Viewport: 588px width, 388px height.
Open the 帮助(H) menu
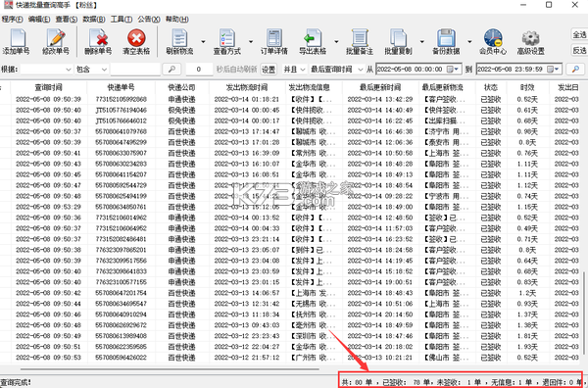177,20
